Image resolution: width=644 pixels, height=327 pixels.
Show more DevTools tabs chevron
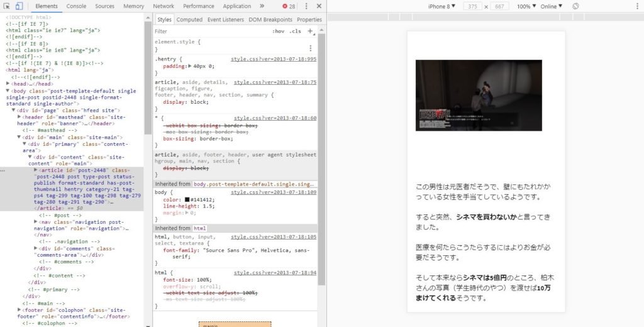point(262,6)
